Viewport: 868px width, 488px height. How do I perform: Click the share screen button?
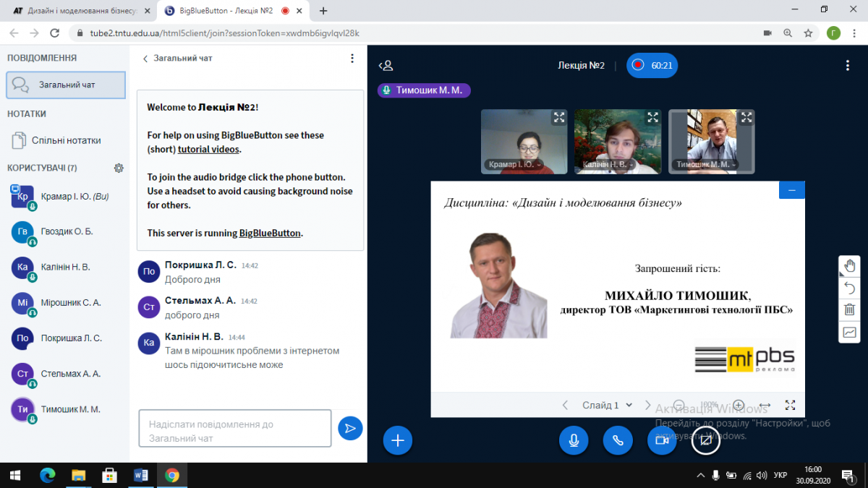click(705, 440)
